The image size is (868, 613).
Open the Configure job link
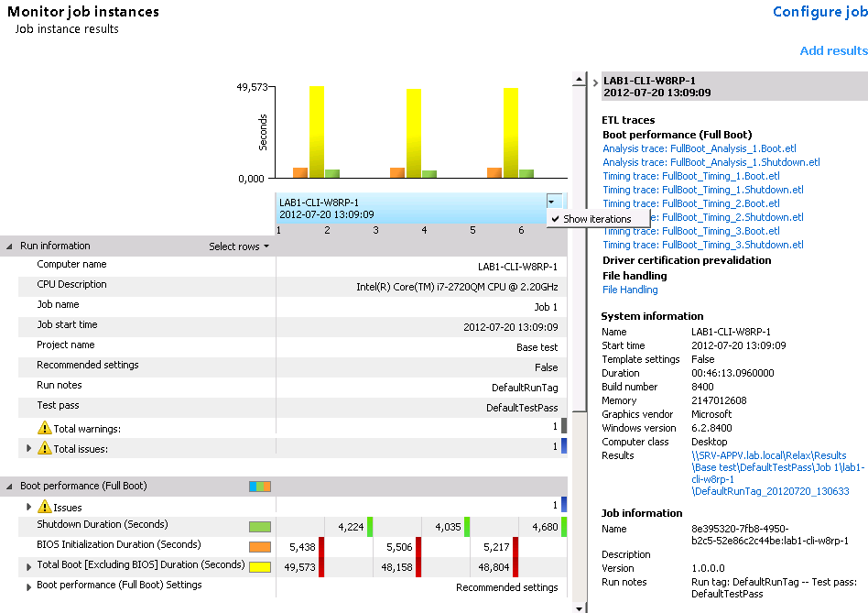[x=819, y=12]
